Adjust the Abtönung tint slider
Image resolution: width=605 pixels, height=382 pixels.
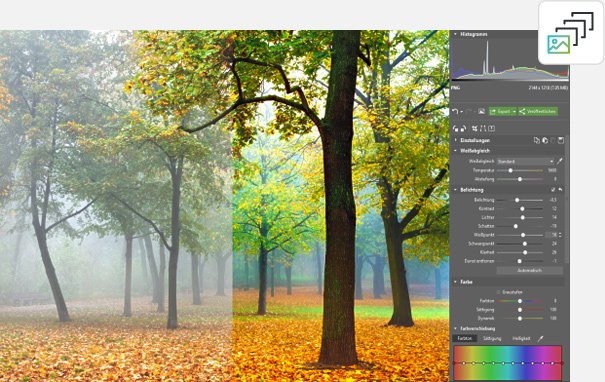point(520,179)
